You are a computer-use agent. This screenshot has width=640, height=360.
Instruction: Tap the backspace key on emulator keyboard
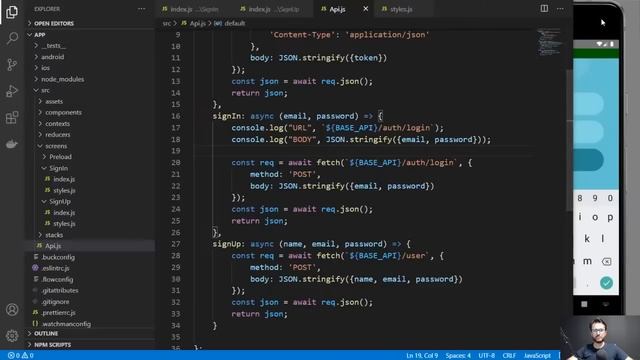pos(607,261)
